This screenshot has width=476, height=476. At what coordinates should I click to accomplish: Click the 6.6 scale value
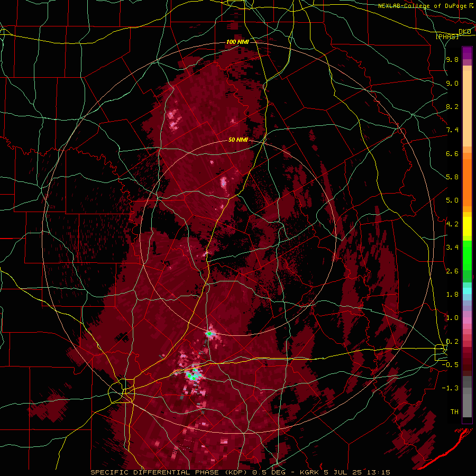[x=452, y=153]
